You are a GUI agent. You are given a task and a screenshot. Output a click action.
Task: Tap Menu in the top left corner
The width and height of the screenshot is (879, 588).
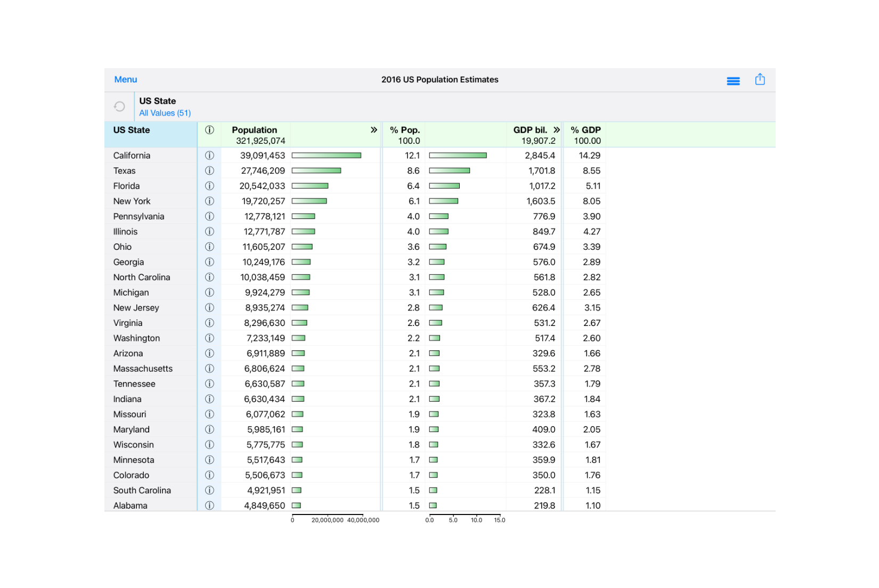point(125,79)
